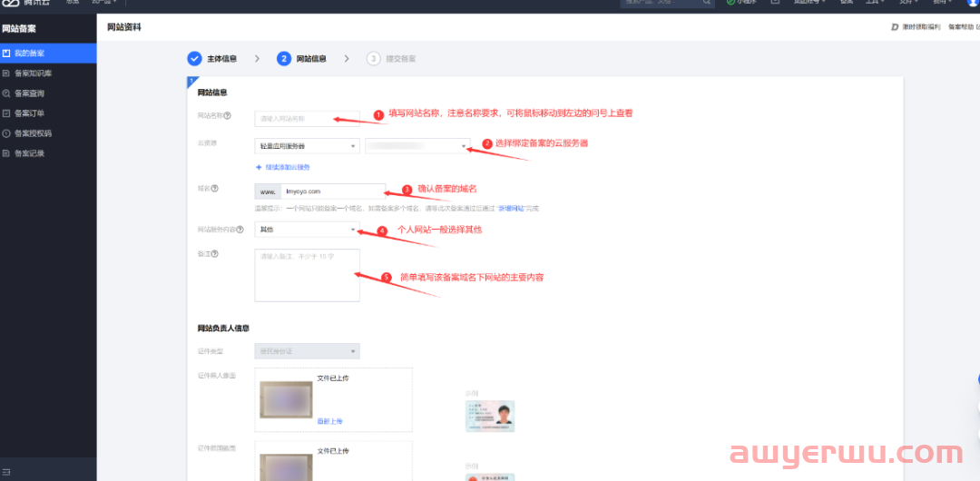Screen dimensions: 980x481
Task: Click the search magnifier icon in top bar
Action: pyautogui.click(x=707, y=3)
